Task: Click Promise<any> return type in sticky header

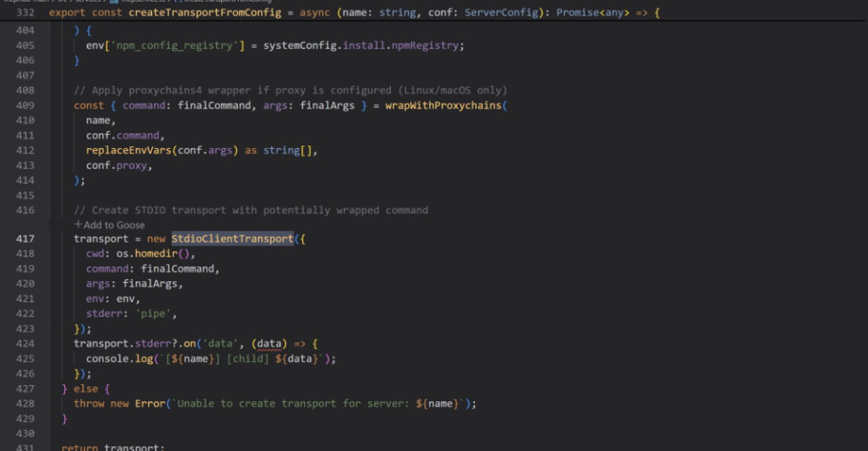Action: (x=593, y=12)
